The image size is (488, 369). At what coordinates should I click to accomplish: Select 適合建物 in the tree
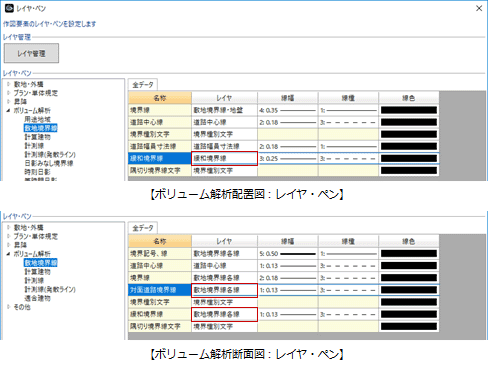(x=37, y=298)
